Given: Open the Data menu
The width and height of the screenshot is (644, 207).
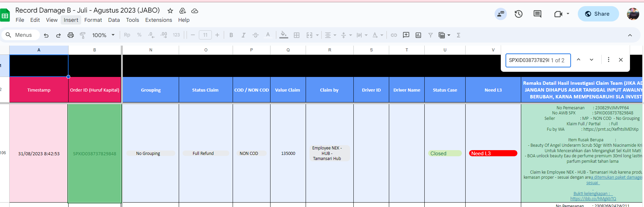Looking at the screenshot, I should [x=114, y=20].
